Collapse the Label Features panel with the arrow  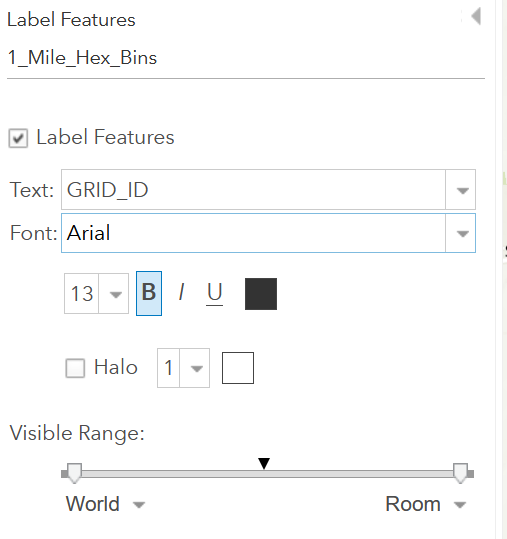pos(476,16)
